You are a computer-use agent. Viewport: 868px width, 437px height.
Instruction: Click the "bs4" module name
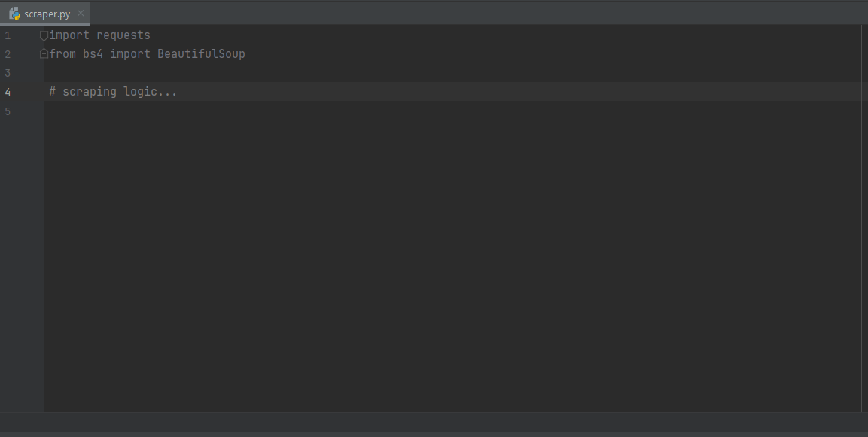93,54
